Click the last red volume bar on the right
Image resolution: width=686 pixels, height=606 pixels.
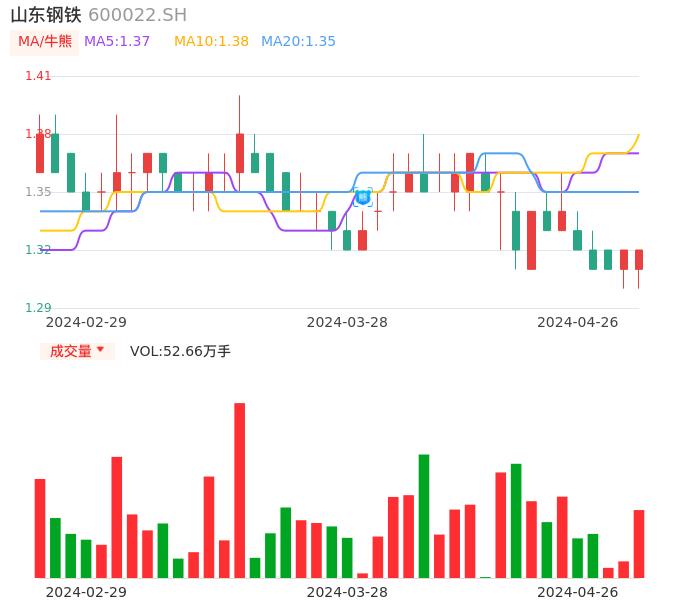click(639, 543)
